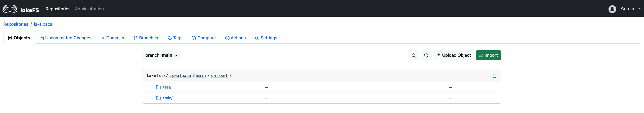Open the branch: main dropdown

click(x=161, y=55)
